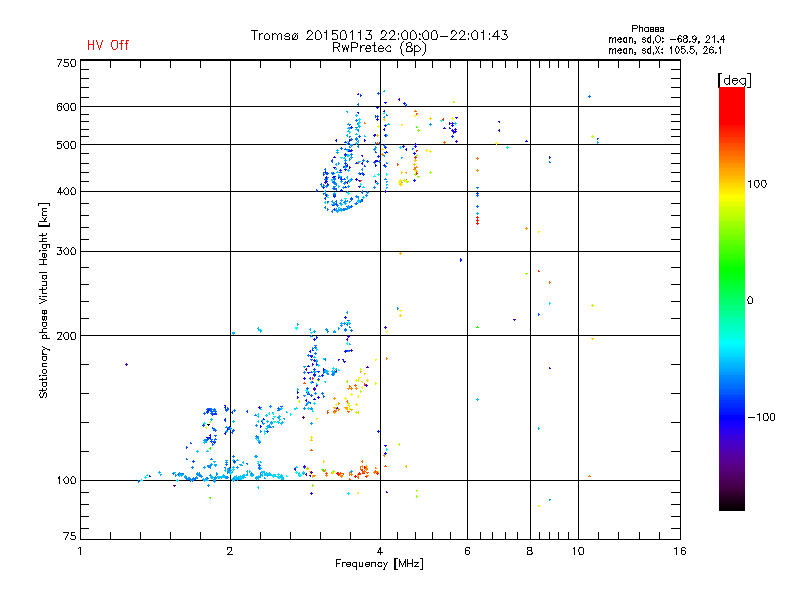Click the '[deg]' colorbar unit label
800x600 pixels.
tap(734, 80)
